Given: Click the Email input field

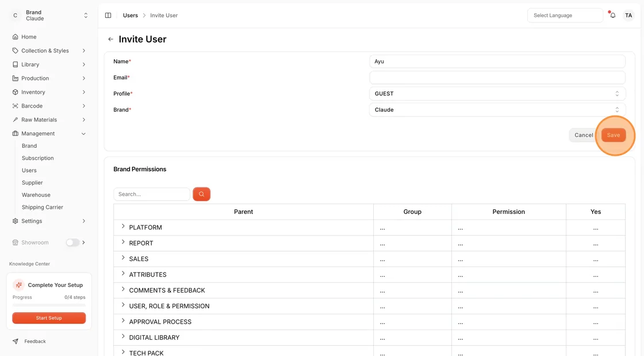Looking at the screenshot, I should [x=497, y=78].
